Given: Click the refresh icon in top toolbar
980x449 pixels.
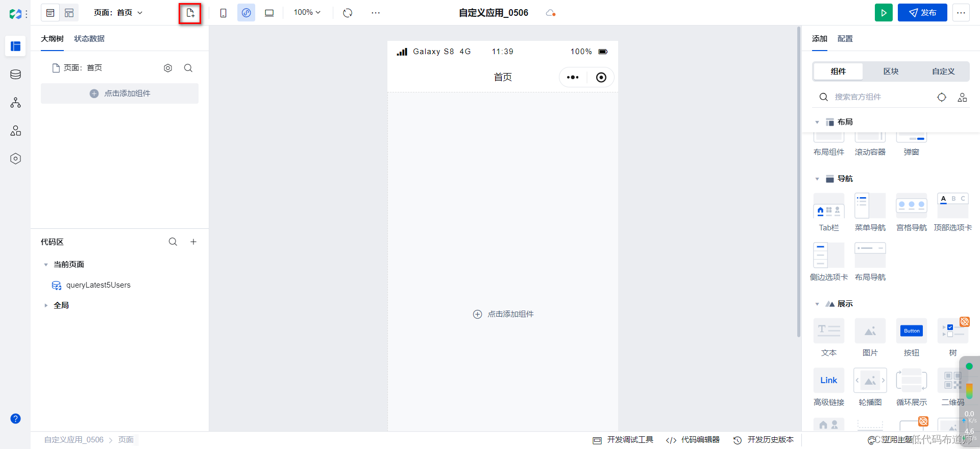Looking at the screenshot, I should click(x=348, y=13).
